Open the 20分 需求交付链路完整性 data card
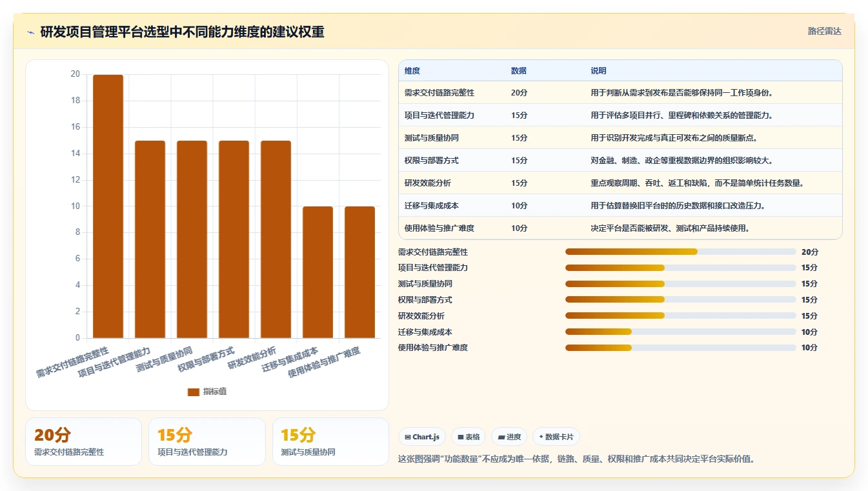868x491 pixels. (x=83, y=441)
